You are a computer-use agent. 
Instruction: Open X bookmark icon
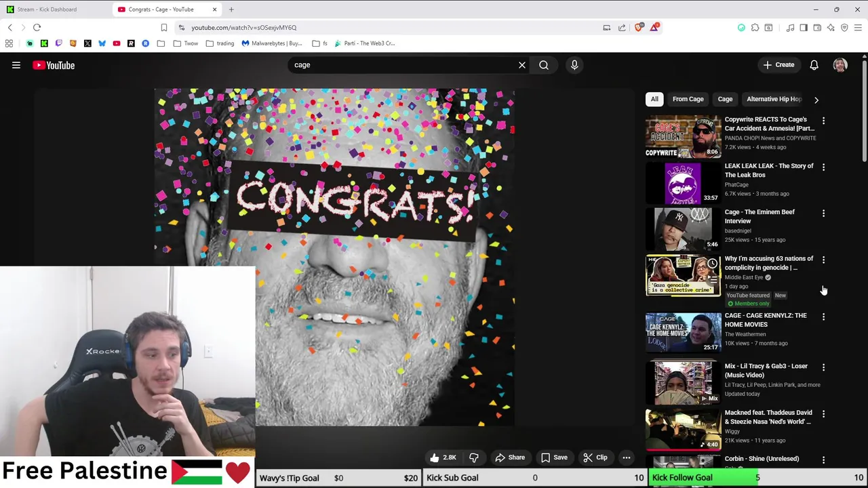[87, 43]
